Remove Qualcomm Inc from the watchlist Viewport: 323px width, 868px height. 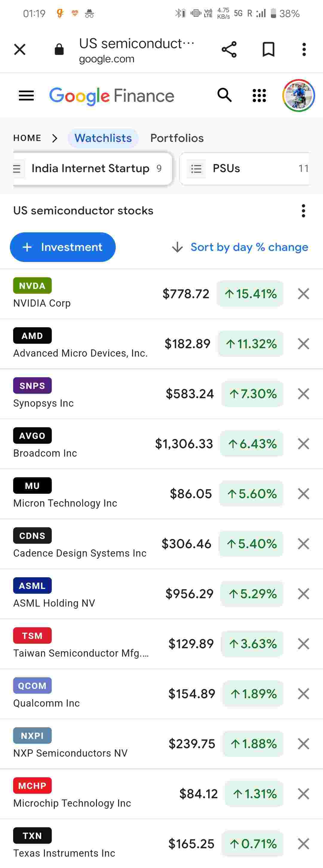(303, 694)
